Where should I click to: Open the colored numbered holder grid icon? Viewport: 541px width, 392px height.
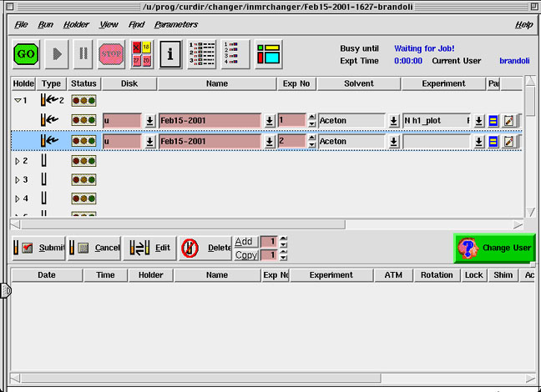point(140,53)
